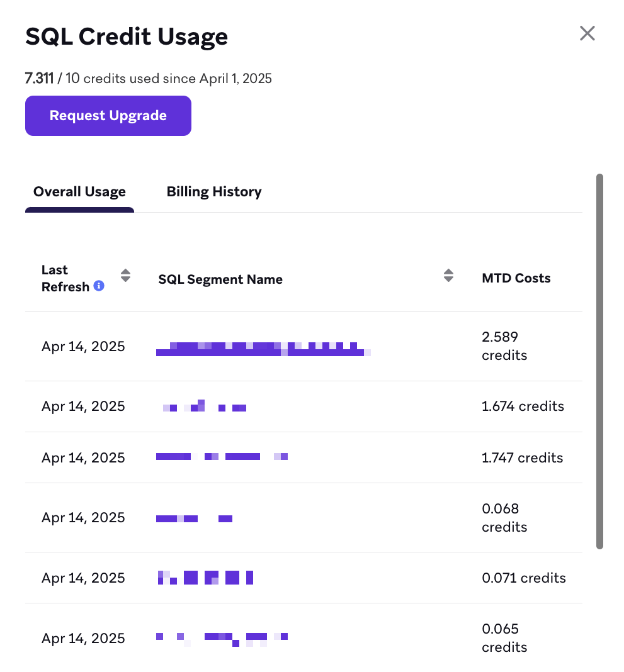
Task: Click the date in the 2.589 credits row
Action: [x=83, y=346]
